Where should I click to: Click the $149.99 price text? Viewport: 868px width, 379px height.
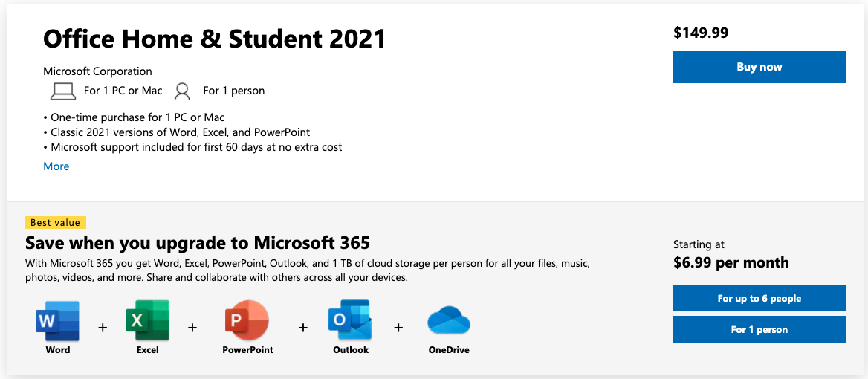[x=701, y=33]
